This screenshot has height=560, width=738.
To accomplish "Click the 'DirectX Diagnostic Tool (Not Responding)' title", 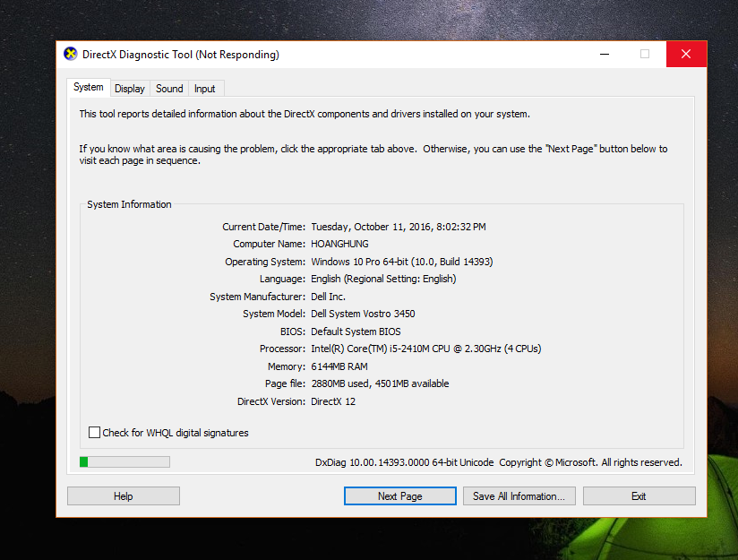I will tap(181, 55).
